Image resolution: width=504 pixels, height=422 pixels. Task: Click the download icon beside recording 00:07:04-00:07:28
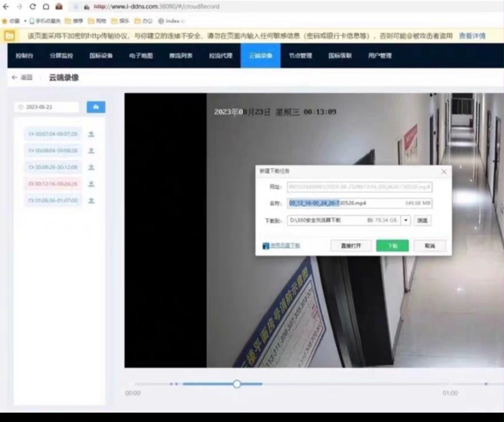(91, 134)
